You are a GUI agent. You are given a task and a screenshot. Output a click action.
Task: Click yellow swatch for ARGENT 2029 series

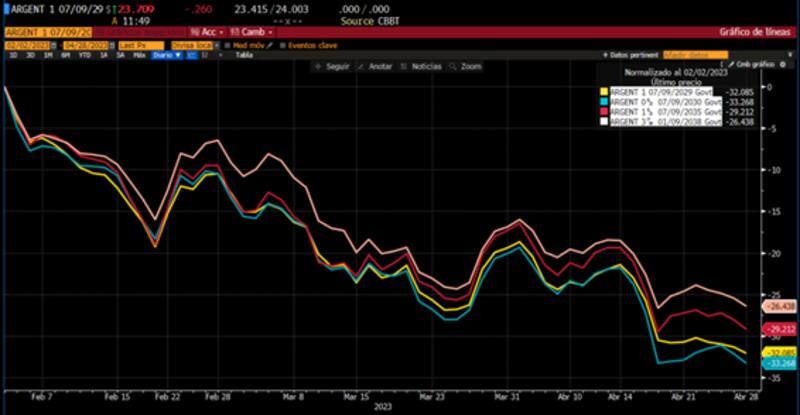(603, 91)
